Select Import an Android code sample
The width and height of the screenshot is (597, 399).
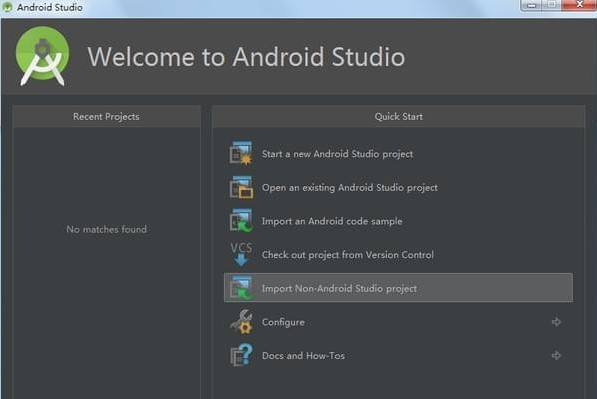[332, 221]
